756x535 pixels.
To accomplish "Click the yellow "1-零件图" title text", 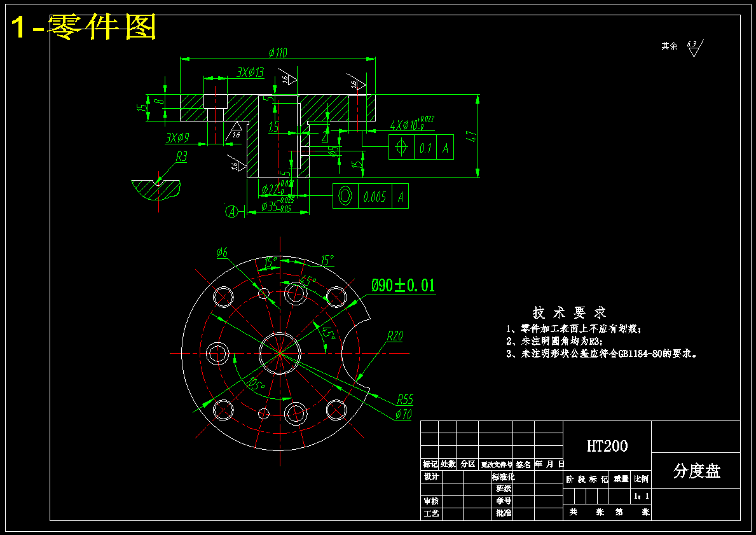I will 84,27.
